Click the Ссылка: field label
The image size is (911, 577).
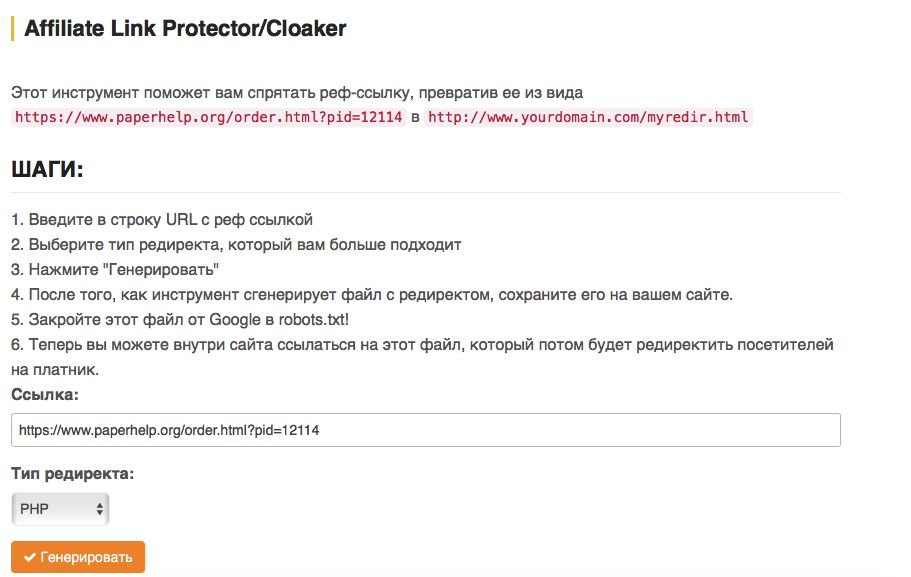point(45,395)
